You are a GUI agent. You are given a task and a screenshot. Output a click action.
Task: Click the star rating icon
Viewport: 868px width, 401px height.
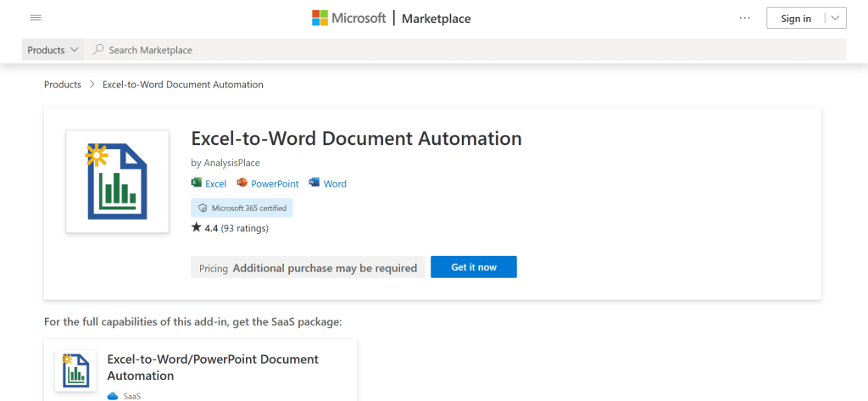(197, 227)
